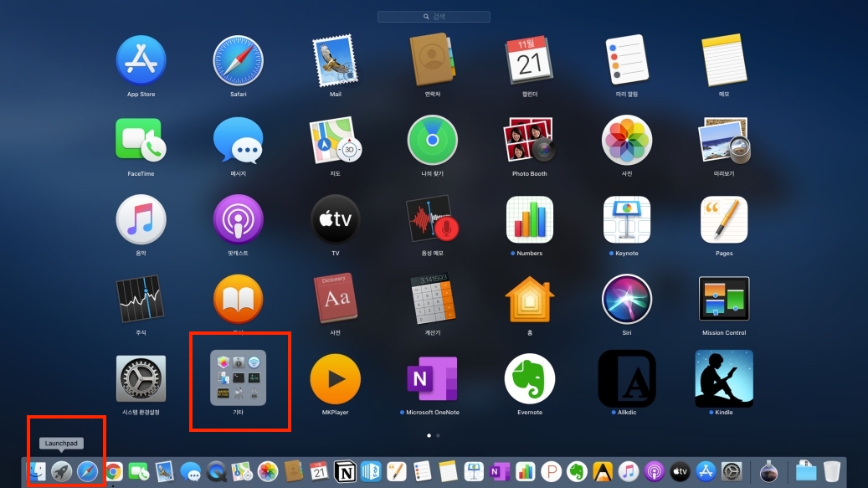The width and height of the screenshot is (868, 488).
Task: Open Google Chrome from the Dock
Action: click(x=114, y=471)
